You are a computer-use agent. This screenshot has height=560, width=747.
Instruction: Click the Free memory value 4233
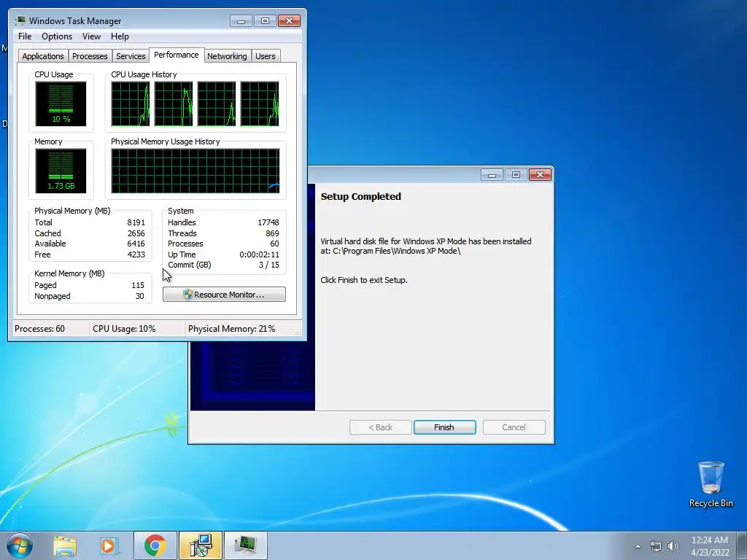point(136,254)
